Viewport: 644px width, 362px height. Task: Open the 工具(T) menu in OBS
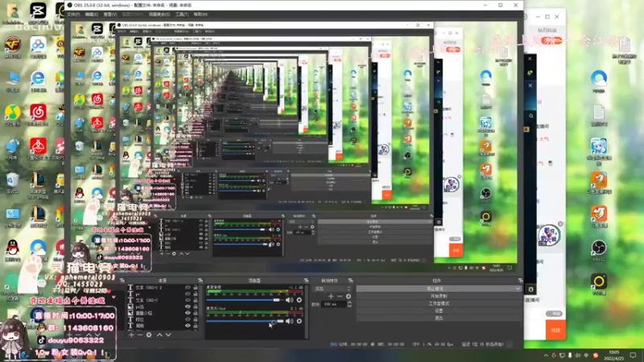[182, 14]
